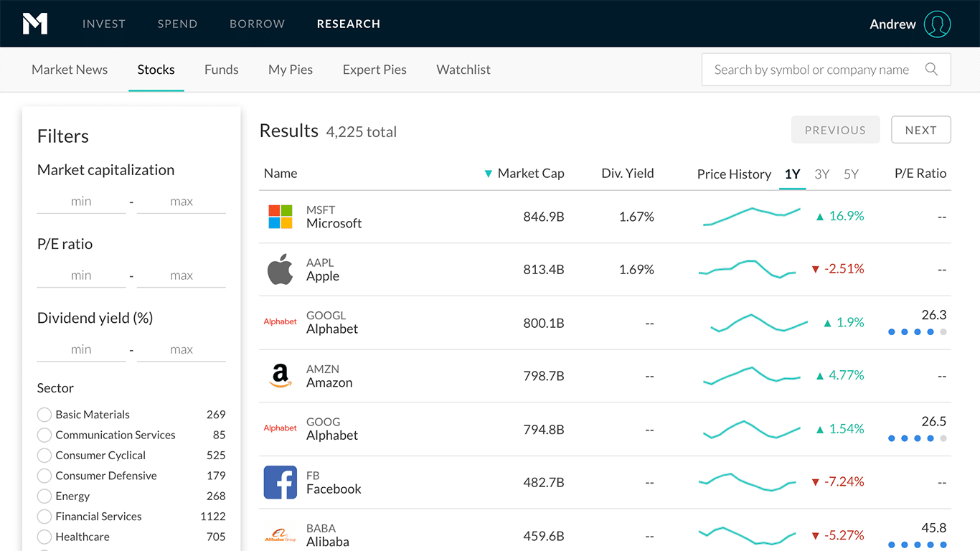This screenshot has width=980, height=551.
Task: Click the P/E ratio min field
Action: click(x=81, y=275)
